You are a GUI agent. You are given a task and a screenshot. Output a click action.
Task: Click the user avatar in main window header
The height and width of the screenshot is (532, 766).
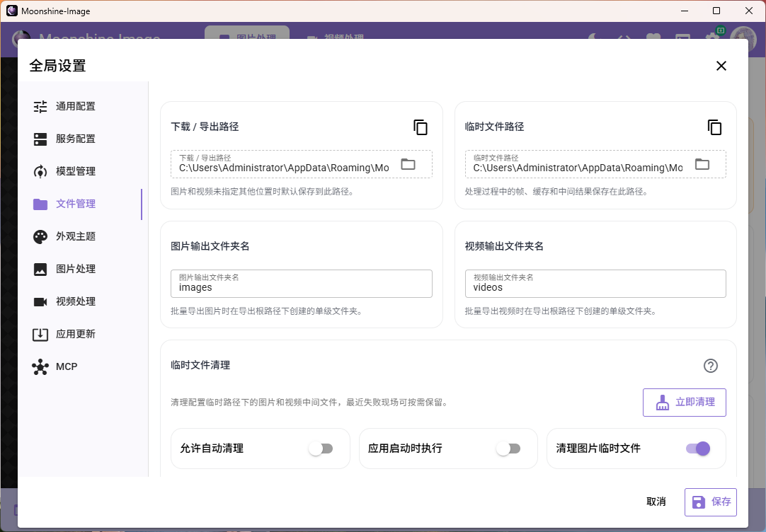pos(743,33)
